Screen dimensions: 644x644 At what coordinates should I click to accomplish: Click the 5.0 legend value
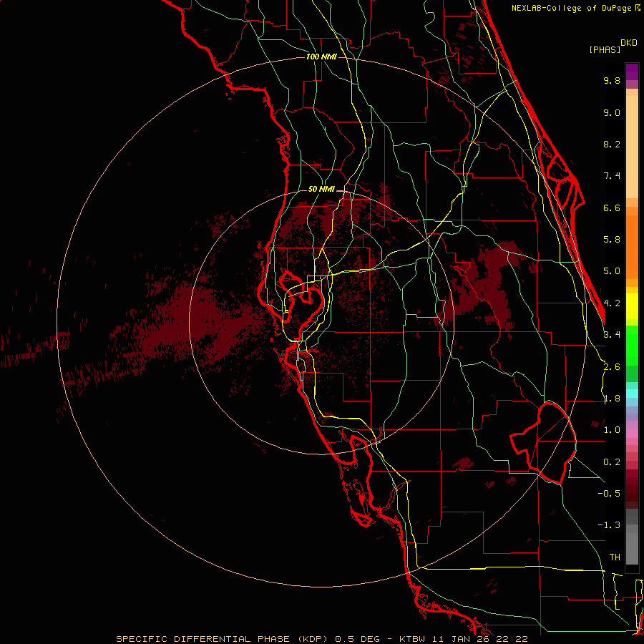pos(612,271)
